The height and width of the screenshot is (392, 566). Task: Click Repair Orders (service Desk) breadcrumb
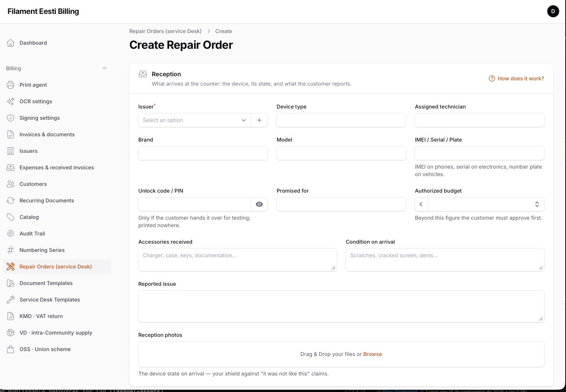click(x=165, y=31)
